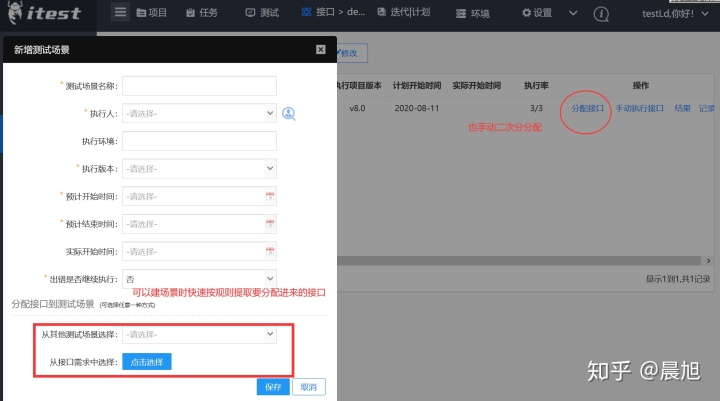Click the itest logo
720x401 pixels.
click(x=45, y=13)
